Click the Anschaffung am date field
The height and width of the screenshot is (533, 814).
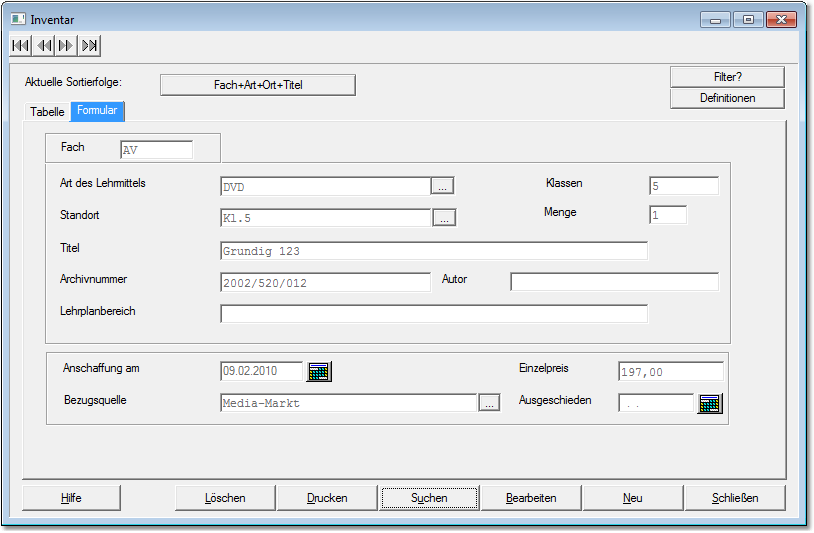261,371
